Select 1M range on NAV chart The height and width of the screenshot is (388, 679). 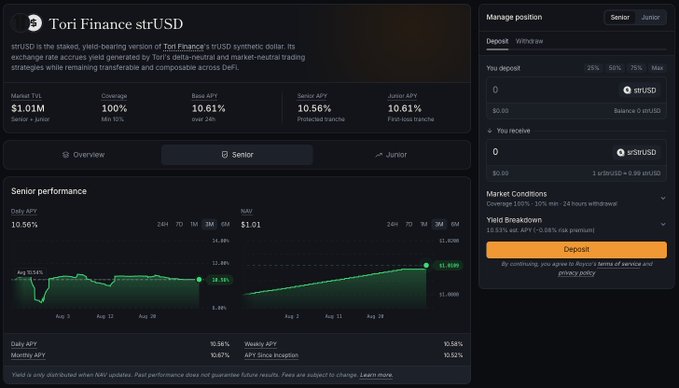(x=424, y=224)
